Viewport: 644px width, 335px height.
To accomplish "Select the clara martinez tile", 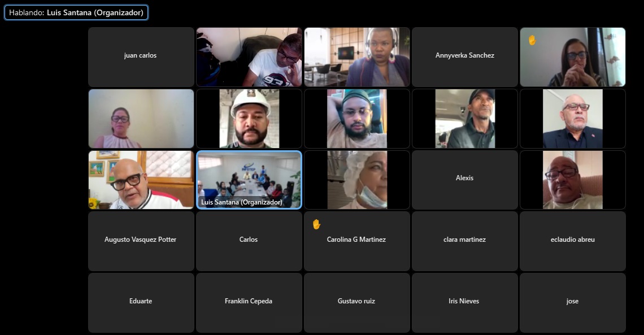I will 464,241.
